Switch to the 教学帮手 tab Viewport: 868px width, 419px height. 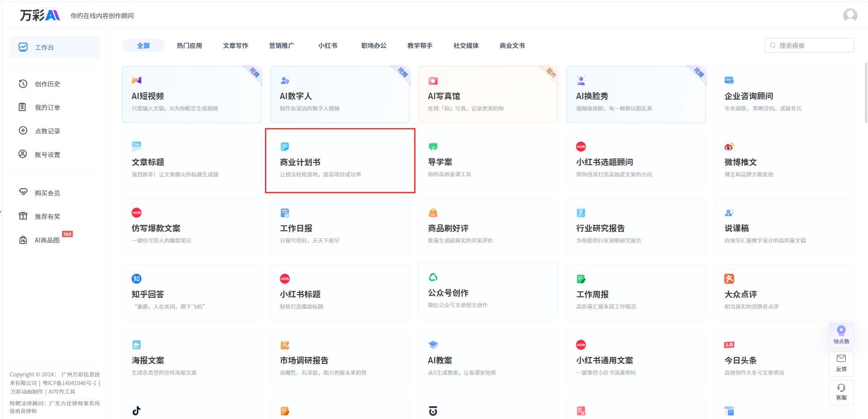(x=420, y=46)
